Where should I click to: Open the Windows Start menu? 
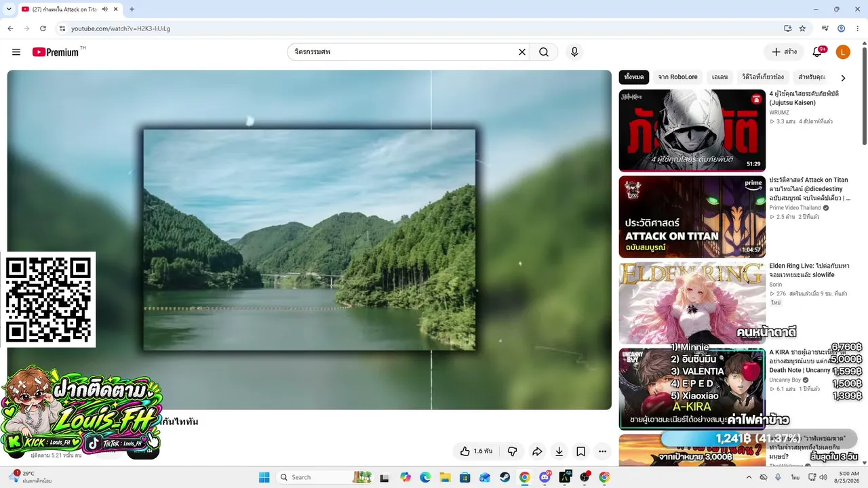[264, 477]
